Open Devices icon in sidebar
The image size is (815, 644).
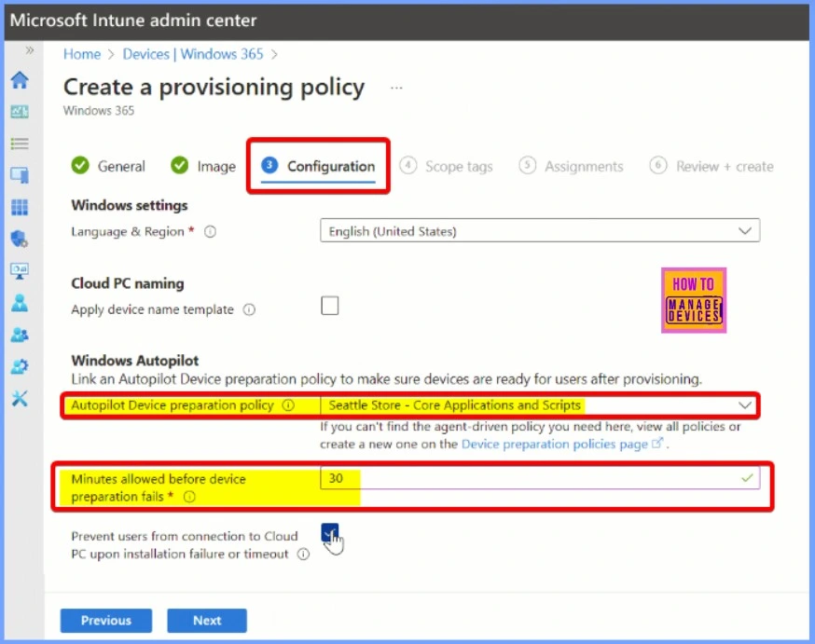click(20, 175)
